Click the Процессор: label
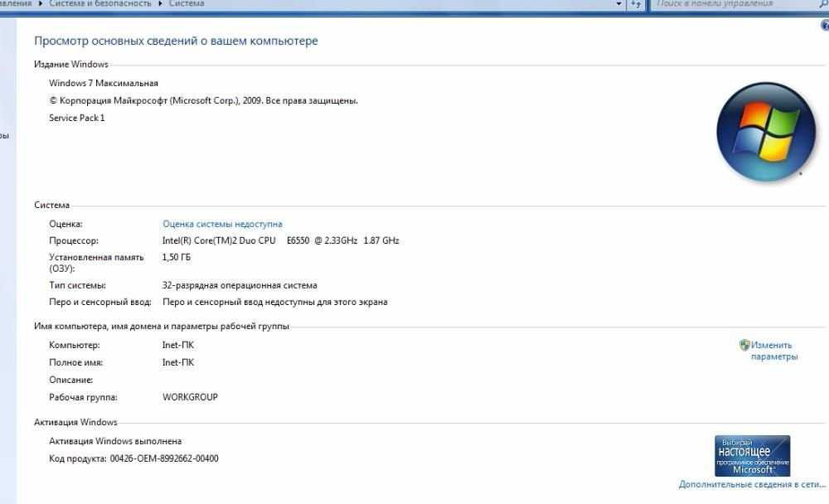The height and width of the screenshot is (504, 829). pyautogui.click(x=74, y=240)
